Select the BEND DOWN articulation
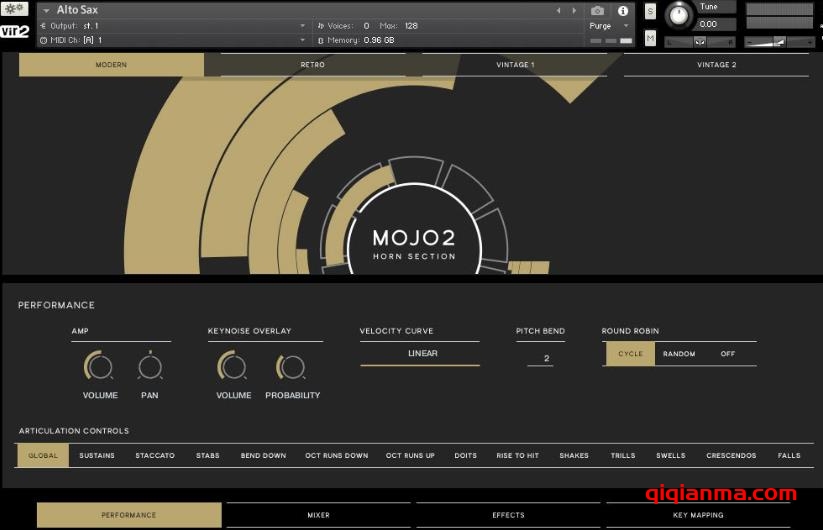The width and height of the screenshot is (823, 530). pyautogui.click(x=263, y=455)
